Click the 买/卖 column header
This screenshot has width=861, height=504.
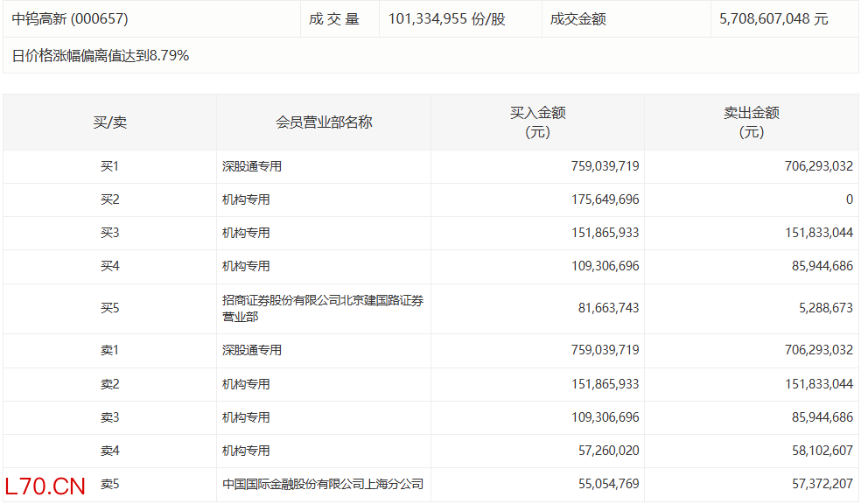(110, 122)
